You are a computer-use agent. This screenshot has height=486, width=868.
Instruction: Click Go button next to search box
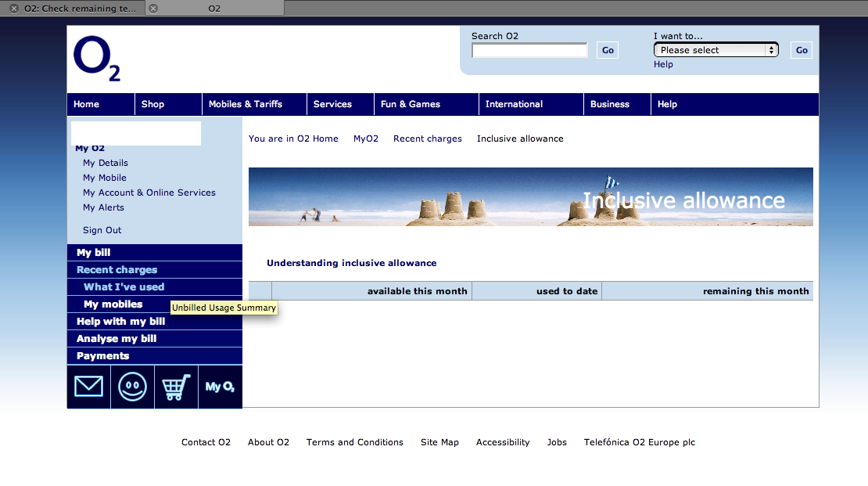(608, 50)
